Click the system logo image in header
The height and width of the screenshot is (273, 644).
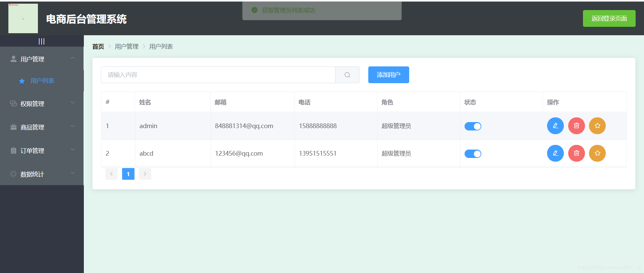coord(23,18)
